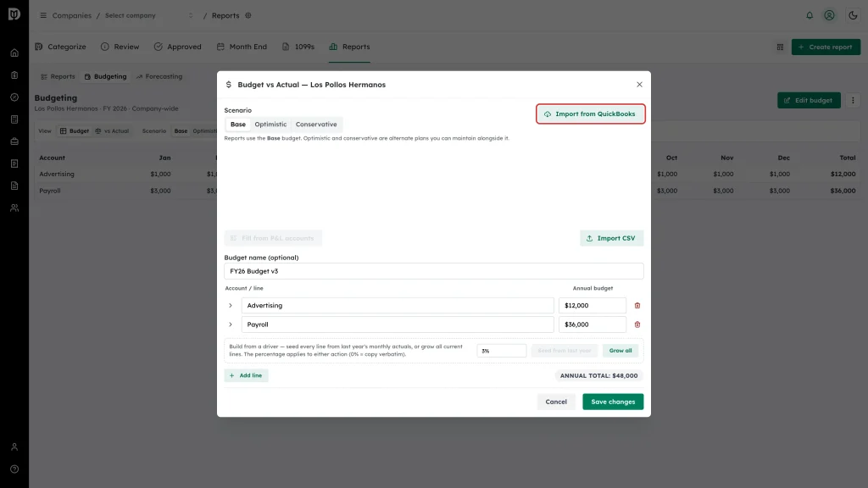Click the Import CSV button
This screenshot has height=488, width=868.
coord(612,238)
